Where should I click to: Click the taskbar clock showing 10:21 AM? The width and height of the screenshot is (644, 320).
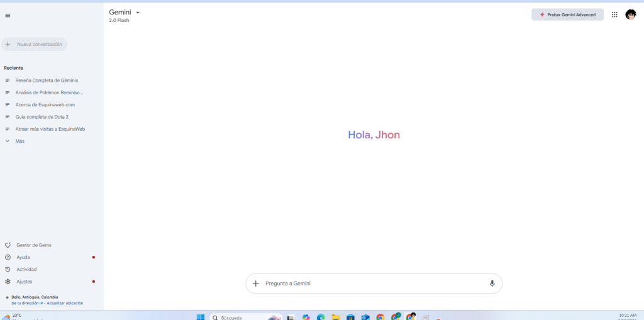pyautogui.click(x=627, y=317)
